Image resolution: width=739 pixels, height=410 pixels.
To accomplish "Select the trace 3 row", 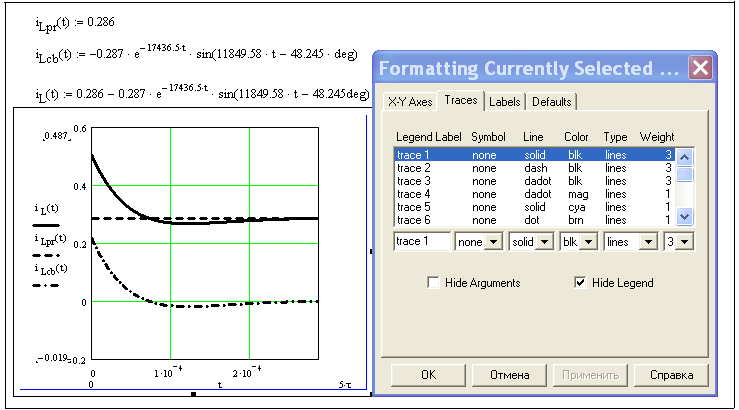I will coord(534,181).
